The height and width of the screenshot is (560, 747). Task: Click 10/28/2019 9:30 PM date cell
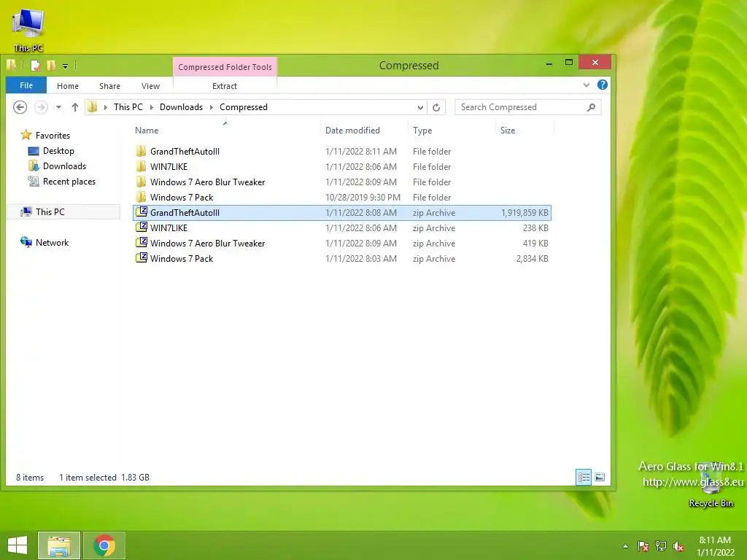tap(363, 197)
